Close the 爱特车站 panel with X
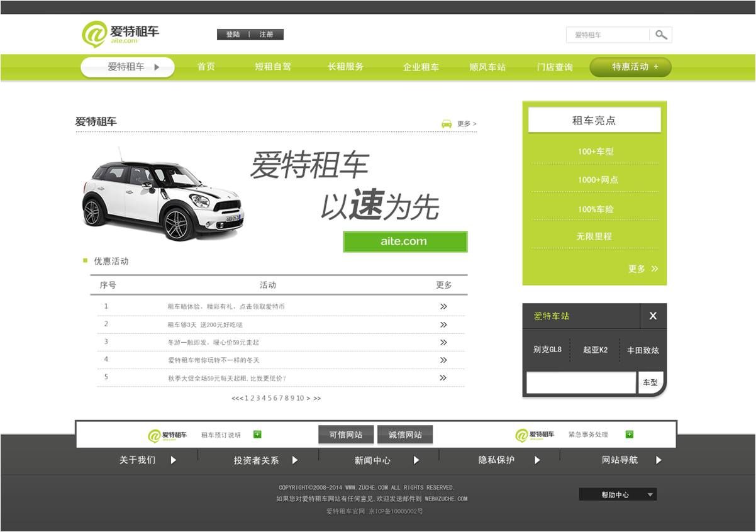The height and width of the screenshot is (532, 756). 653,316
